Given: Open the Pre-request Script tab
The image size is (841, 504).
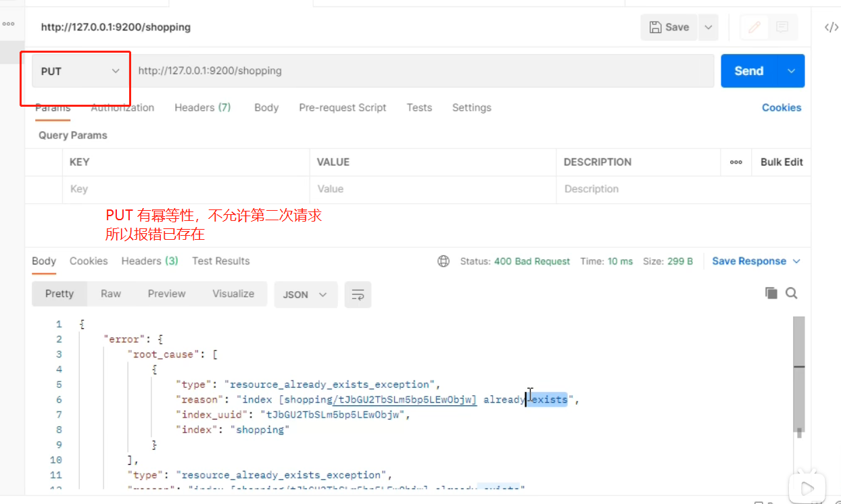Looking at the screenshot, I should (x=342, y=107).
